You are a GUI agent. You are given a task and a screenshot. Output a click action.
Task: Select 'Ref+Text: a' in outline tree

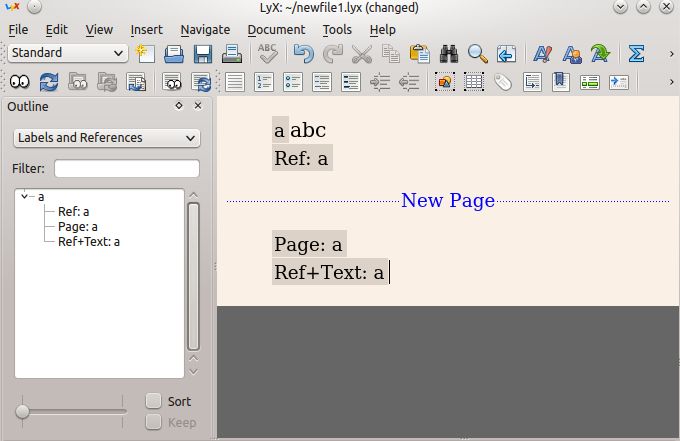tap(89, 242)
